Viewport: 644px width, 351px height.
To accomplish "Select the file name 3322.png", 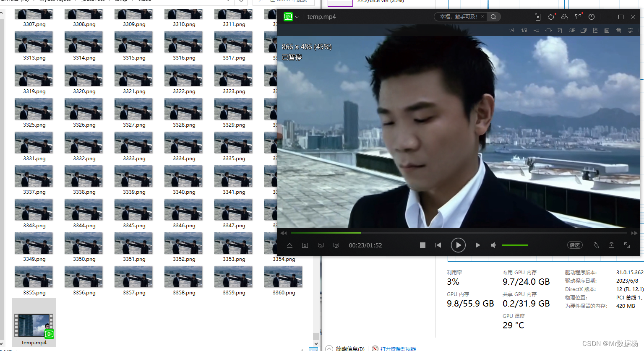I will (x=184, y=91).
